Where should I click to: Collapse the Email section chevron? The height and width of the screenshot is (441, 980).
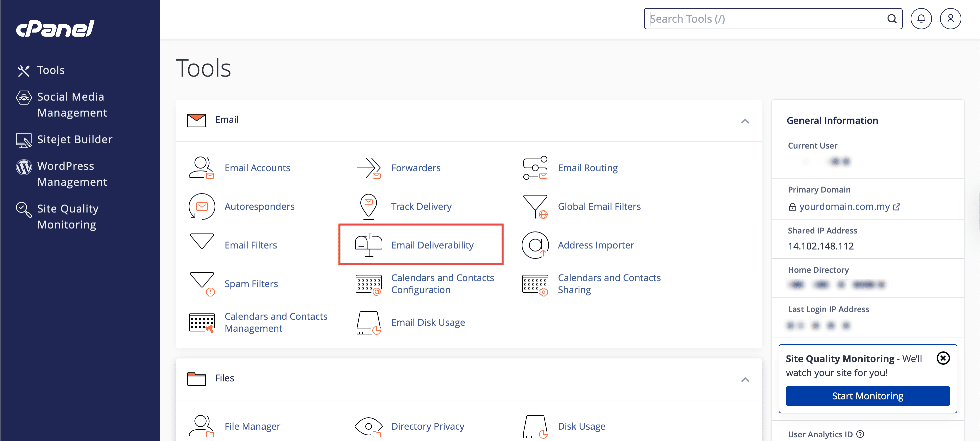point(745,121)
